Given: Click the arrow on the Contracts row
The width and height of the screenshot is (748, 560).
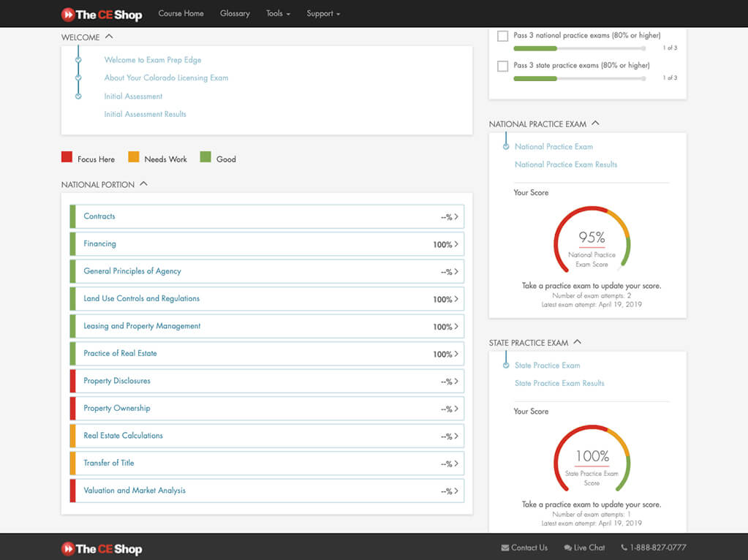Looking at the screenshot, I should click(x=456, y=217).
